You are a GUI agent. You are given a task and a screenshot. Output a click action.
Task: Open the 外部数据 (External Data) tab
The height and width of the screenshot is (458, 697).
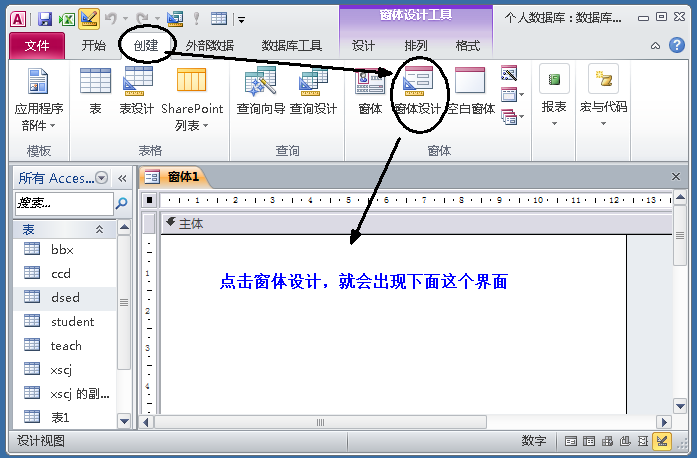pyautogui.click(x=209, y=45)
